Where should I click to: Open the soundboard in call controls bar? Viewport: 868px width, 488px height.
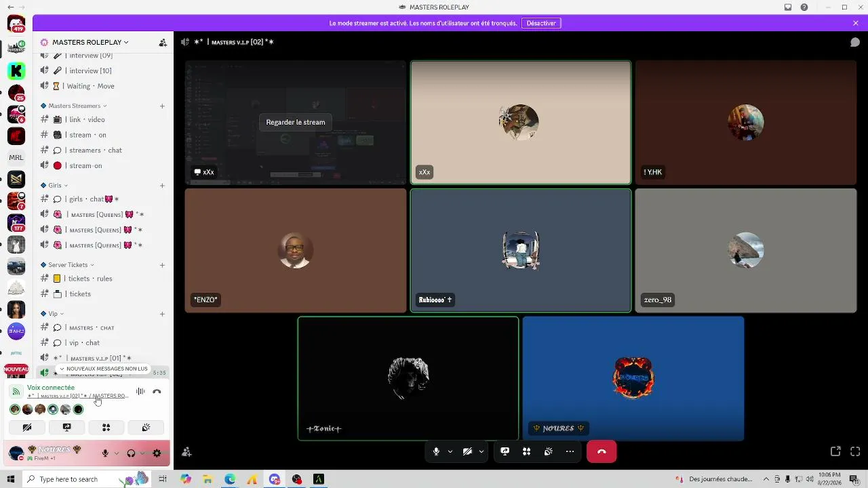548,451
